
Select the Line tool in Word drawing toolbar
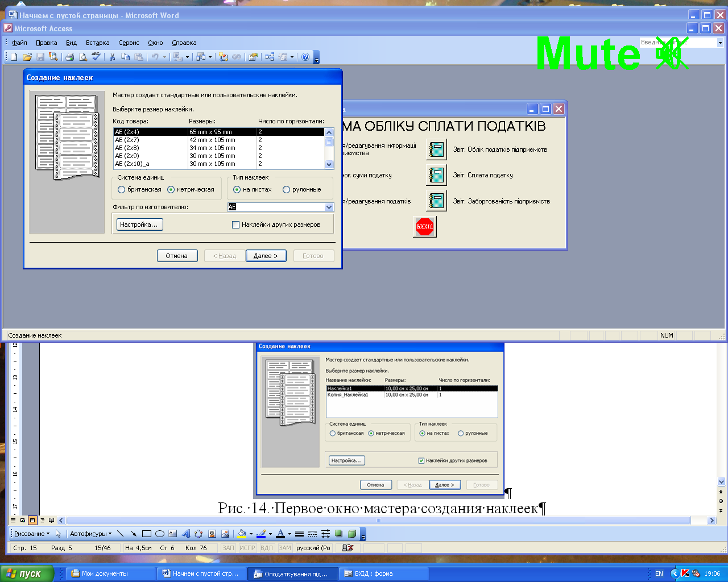point(121,534)
